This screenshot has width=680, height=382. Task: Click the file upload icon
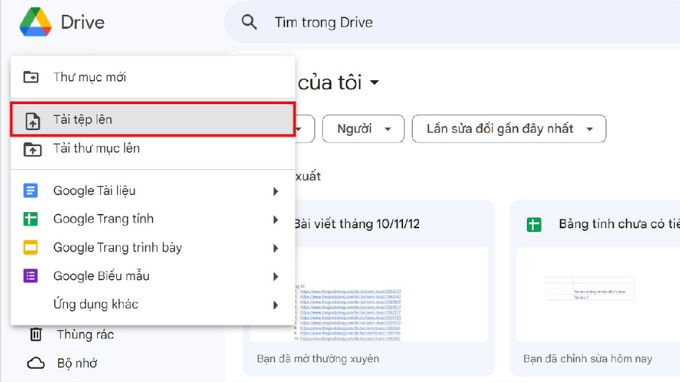[x=33, y=121]
